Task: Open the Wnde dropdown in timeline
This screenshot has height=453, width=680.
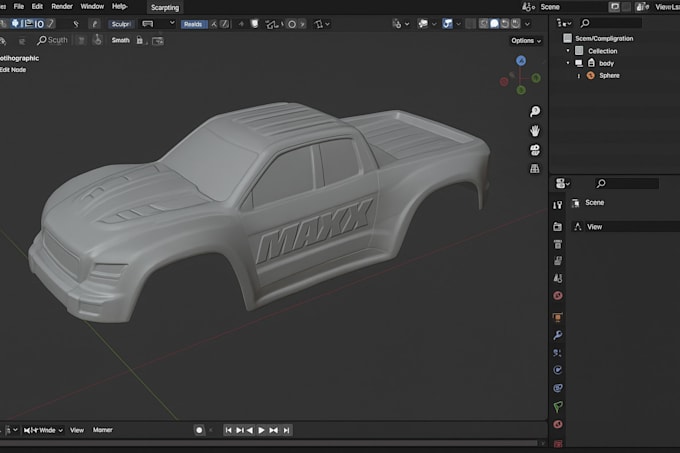Action: [43, 430]
